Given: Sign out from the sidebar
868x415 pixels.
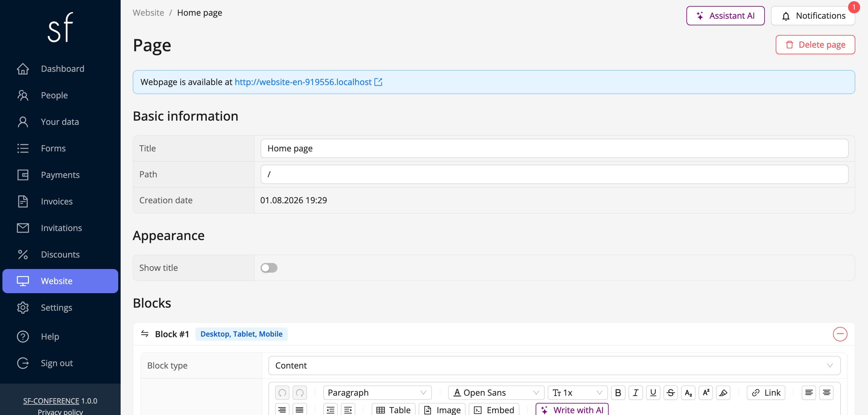Looking at the screenshot, I should (60, 363).
